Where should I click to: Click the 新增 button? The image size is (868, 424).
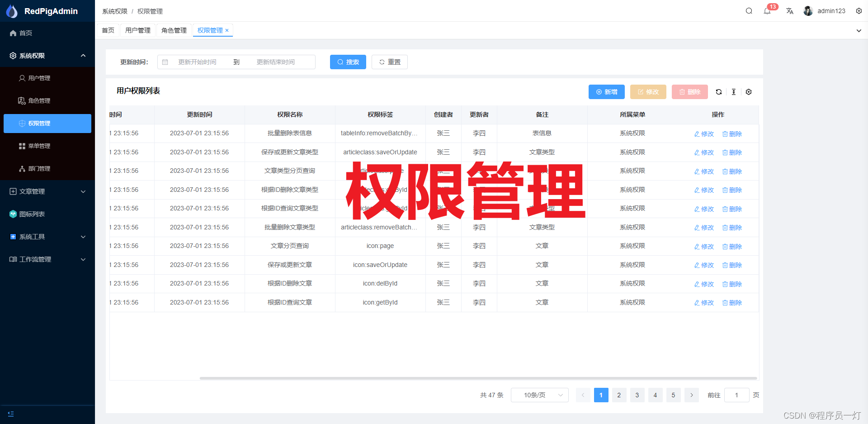tap(607, 92)
